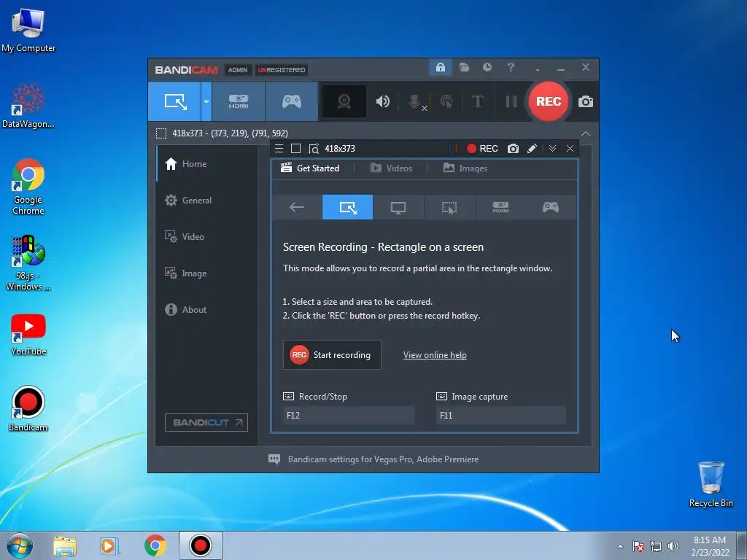747x560 pixels.
Task: Select Rectangle on a screen recording mode
Action: tap(174, 101)
